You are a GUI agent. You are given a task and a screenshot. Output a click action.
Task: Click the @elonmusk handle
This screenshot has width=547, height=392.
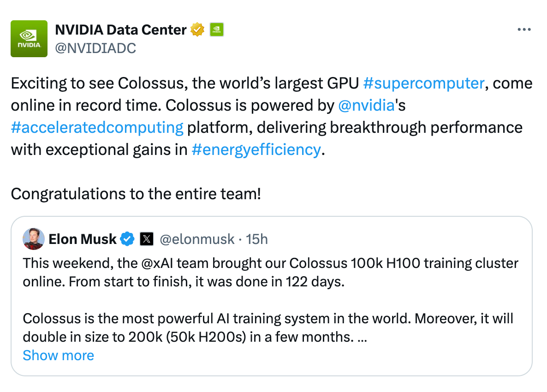(x=197, y=239)
